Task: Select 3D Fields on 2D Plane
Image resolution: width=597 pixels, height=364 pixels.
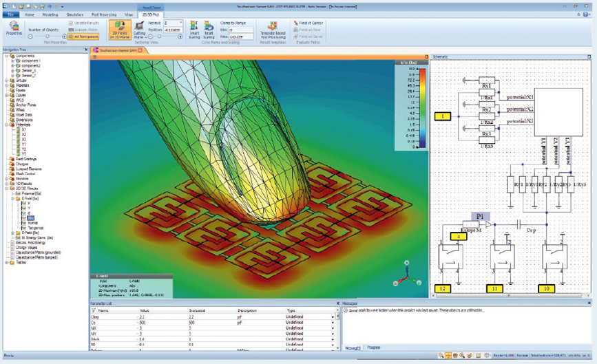Action: [121, 29]
